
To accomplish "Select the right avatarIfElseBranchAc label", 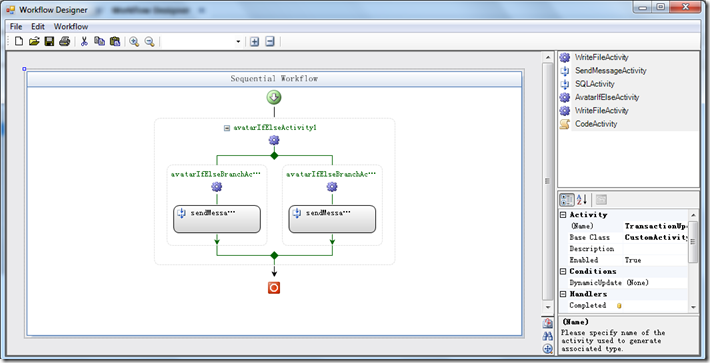I will pos(331,174).
